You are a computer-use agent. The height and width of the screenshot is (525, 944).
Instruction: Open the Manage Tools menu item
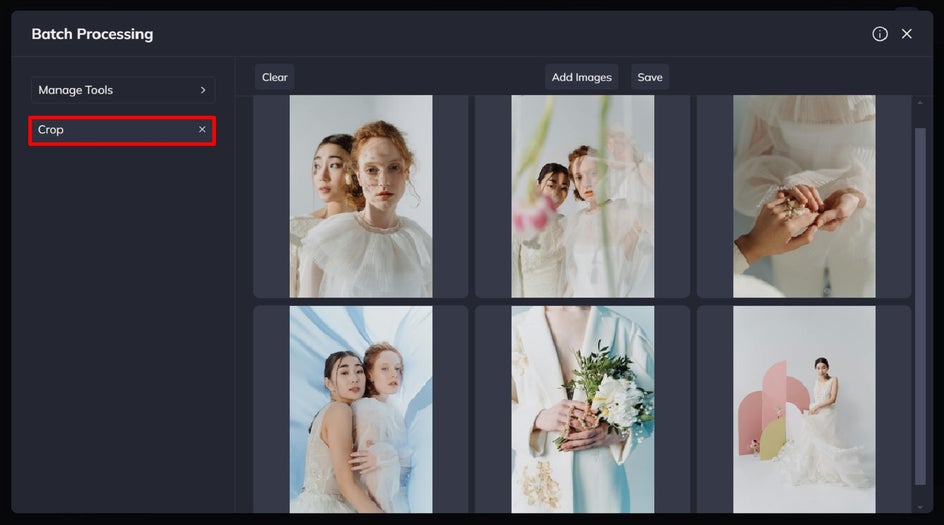123,90
